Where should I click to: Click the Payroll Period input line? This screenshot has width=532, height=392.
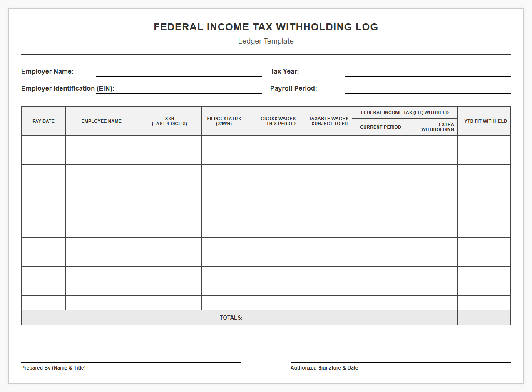point(428,89)
